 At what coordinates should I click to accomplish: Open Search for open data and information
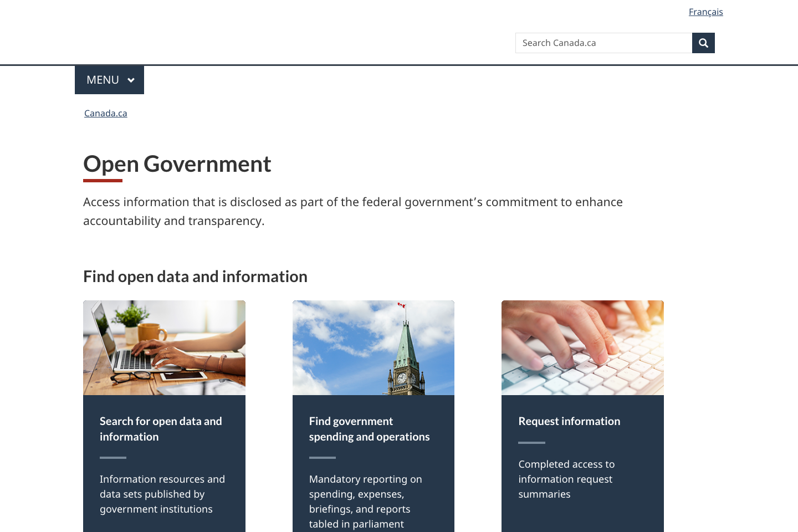click(x=161, y=428)
